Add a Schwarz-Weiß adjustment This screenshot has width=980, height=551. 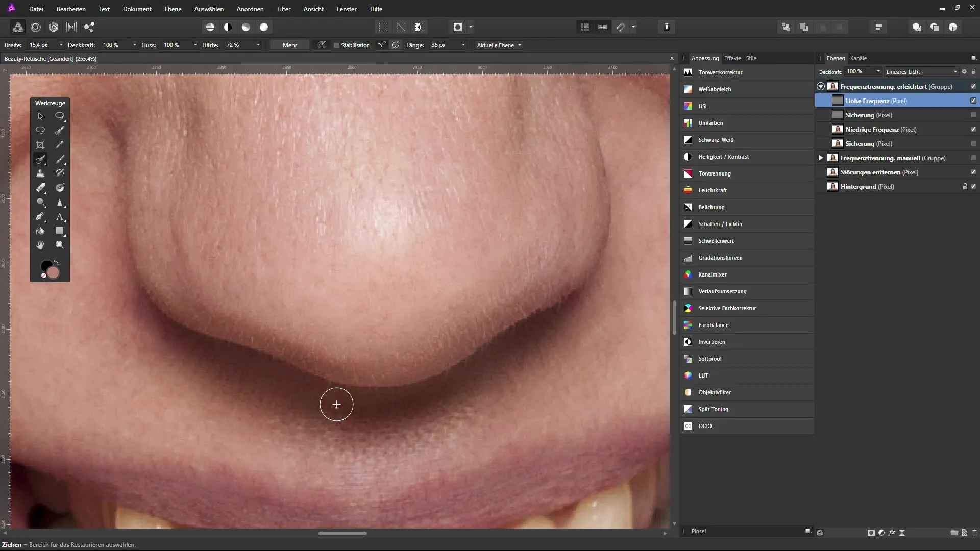pyautogui.click(x=747, y=140)
